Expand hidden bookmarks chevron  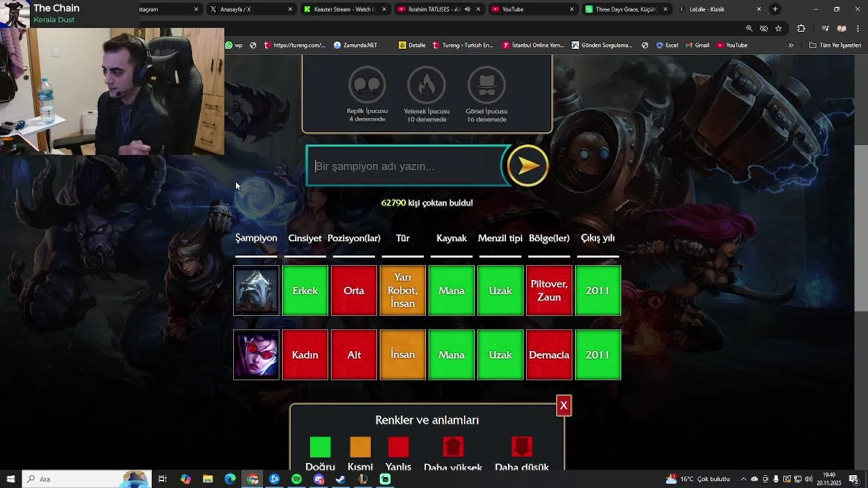pos(791,45)
